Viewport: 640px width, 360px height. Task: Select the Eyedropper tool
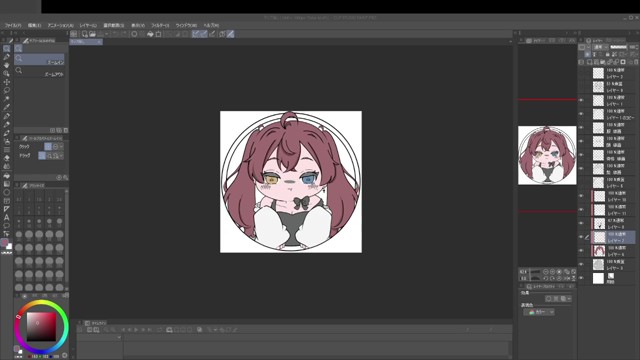[x=7, y=107]
